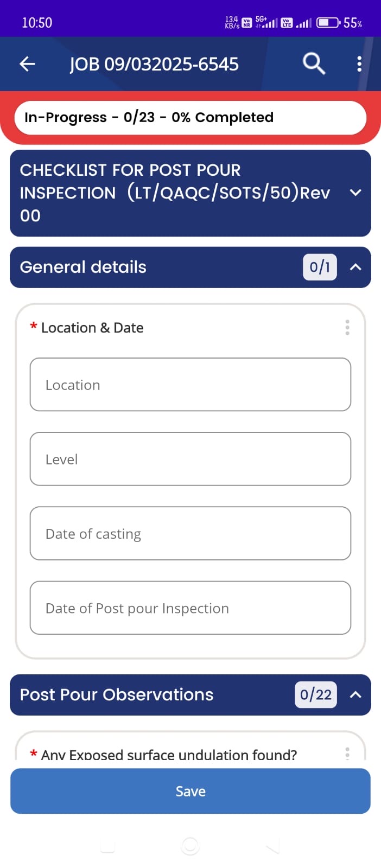
Task: Select the Date of casting field
Action: pyautogui.click(x=190, y=533)
